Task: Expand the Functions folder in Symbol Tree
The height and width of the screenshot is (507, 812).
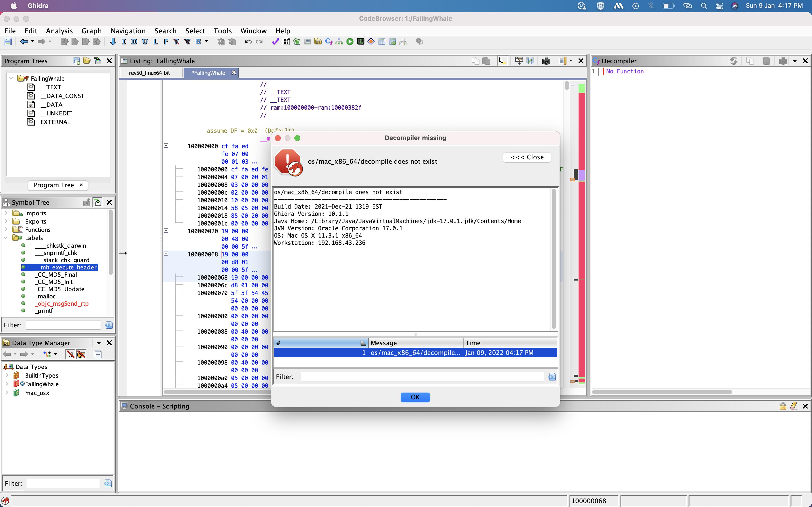Action: (6, 229)
